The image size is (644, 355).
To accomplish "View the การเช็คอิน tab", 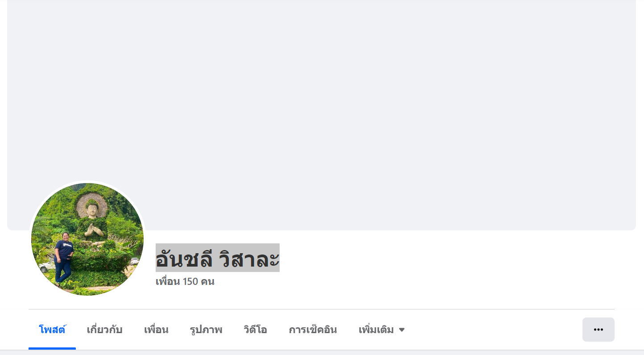I will (313, 330).
